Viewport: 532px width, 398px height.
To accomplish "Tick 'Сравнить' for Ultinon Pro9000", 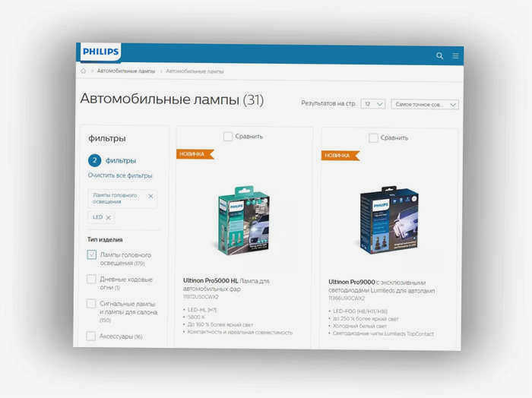I will [x=373, y=137].
